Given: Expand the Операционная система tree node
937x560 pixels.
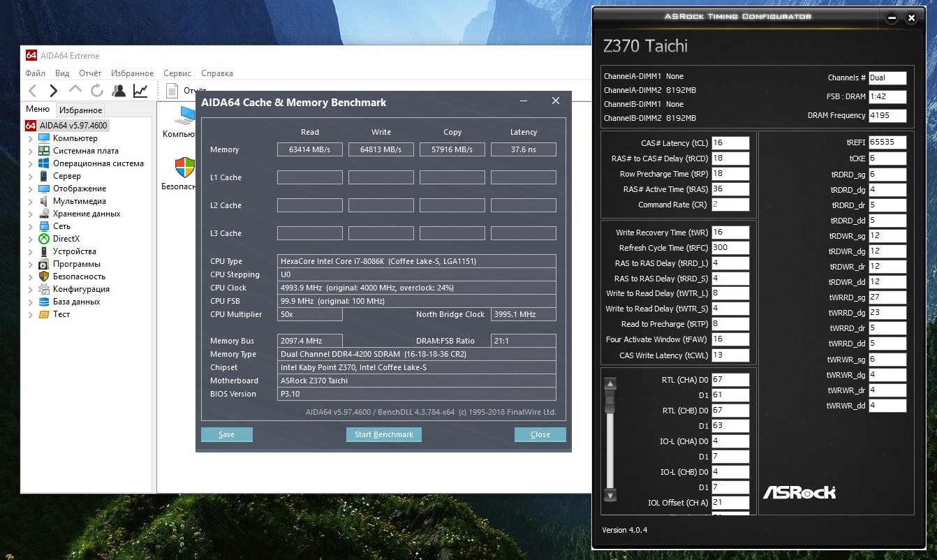Looking at the screenshot, I should click(31, 163).
